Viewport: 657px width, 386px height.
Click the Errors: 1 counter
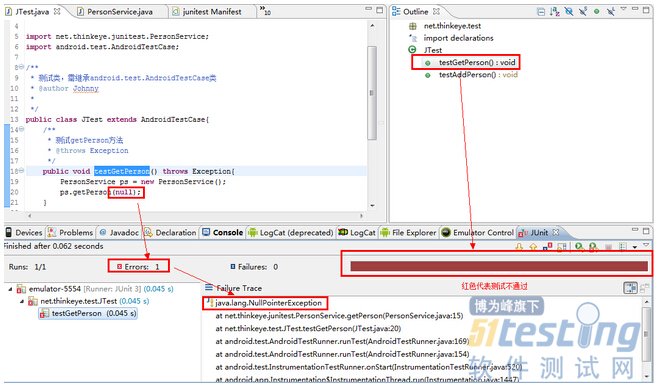pyautogui.click(x=139, y=267)
